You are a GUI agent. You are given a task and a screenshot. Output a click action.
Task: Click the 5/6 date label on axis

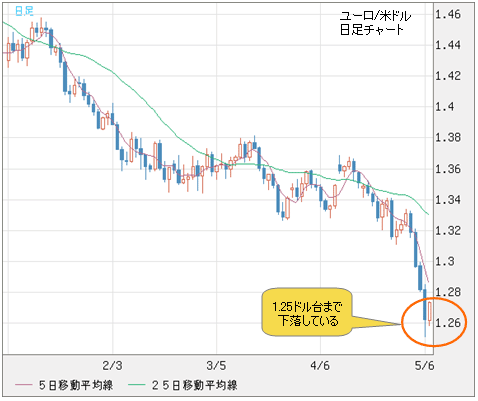(425, 366)
